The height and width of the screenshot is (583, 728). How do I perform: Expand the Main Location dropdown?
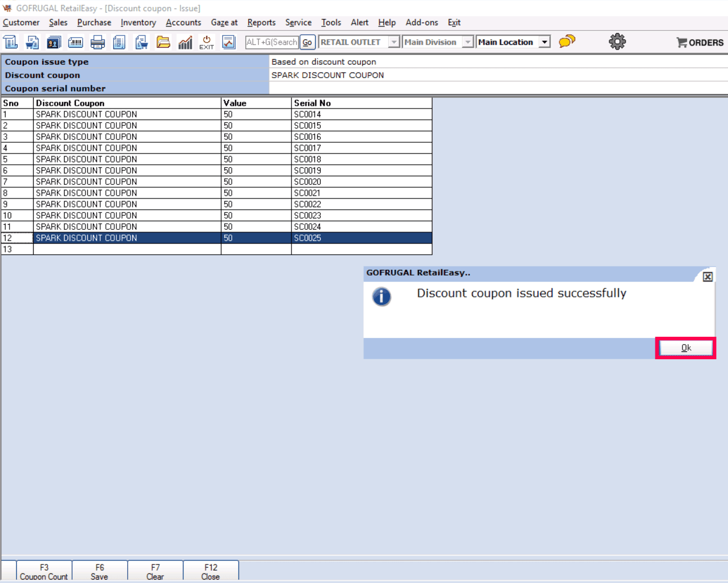(x=545, y=42)
